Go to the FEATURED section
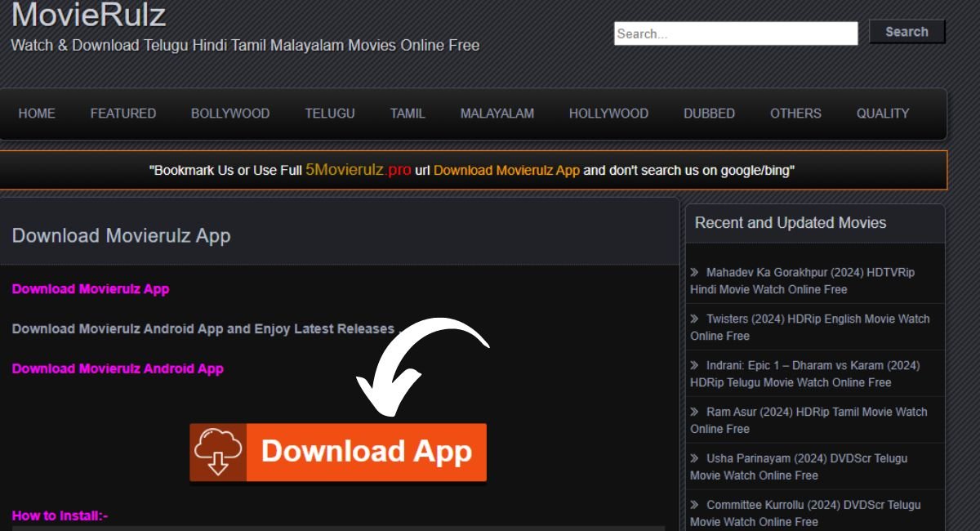Viewport: 980px width, 531px height. (x=123, y=114)
